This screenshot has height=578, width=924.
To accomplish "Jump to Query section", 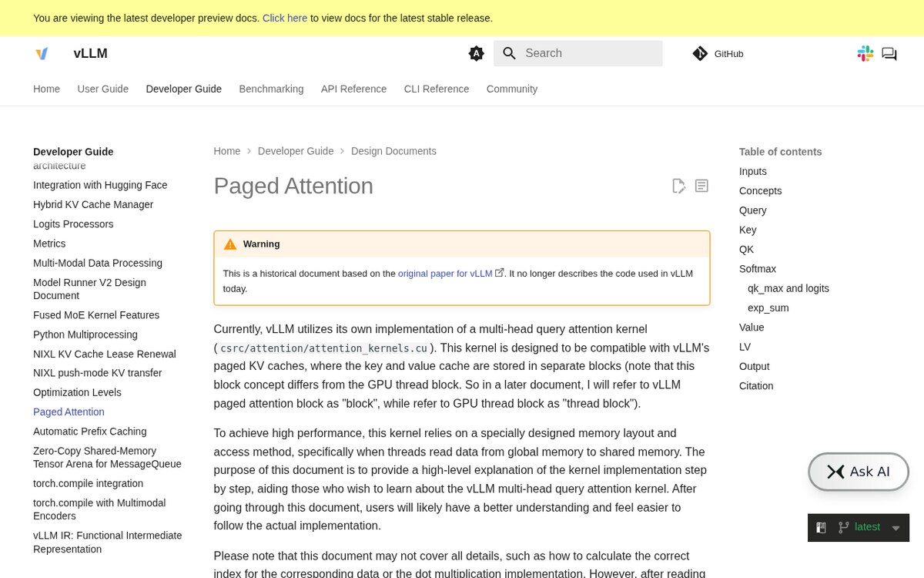I will 752,210.
